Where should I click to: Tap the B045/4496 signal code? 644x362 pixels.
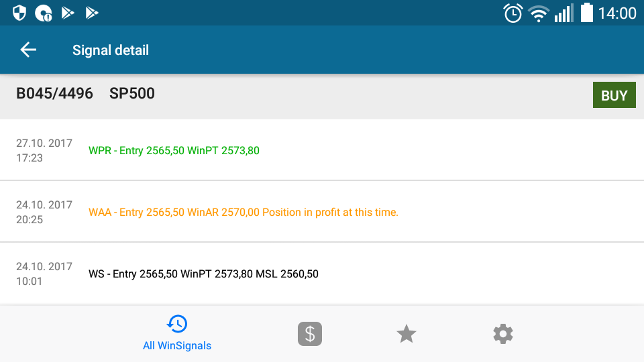tap(54, 94)
